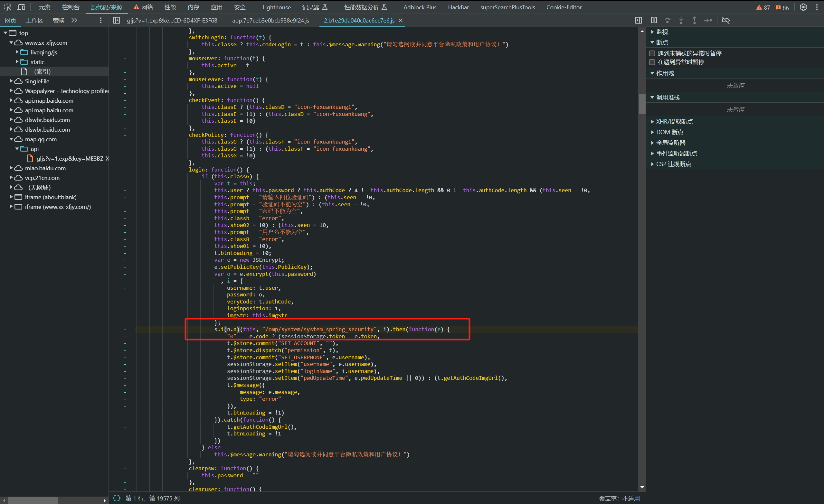824x504 pixels.
Task: Deactivate all breakpoints icon
Action: point(726,20)
